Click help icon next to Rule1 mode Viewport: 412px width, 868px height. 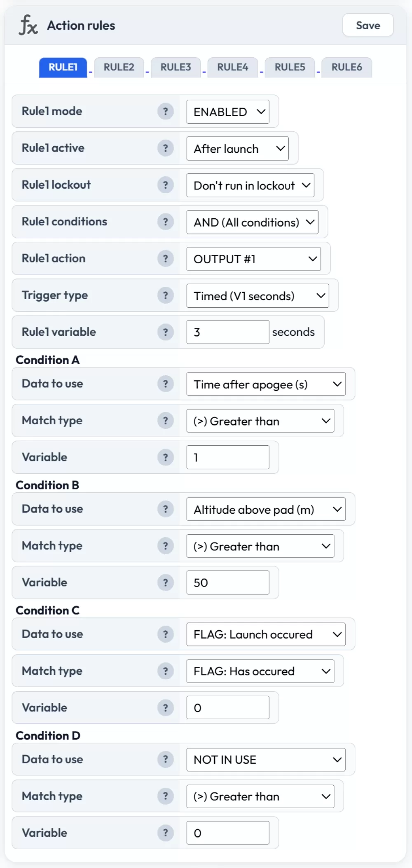coord(166,111)
